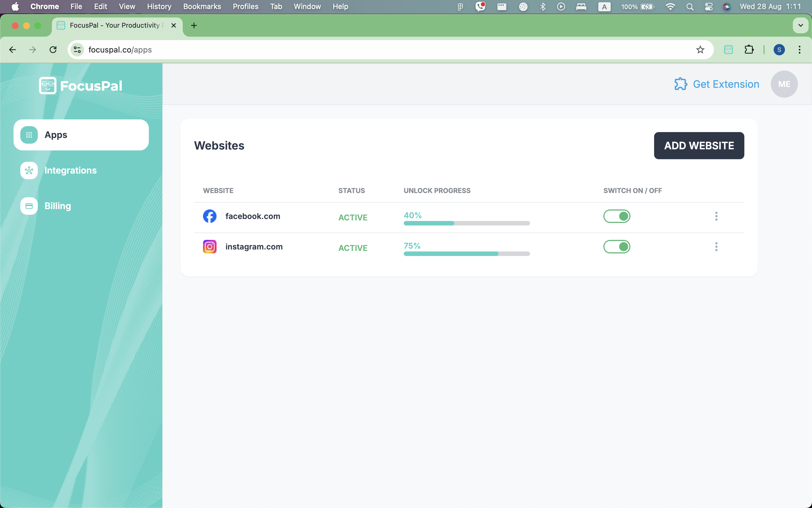
Task: Reload the page
Action: click(x=53, y=50)
